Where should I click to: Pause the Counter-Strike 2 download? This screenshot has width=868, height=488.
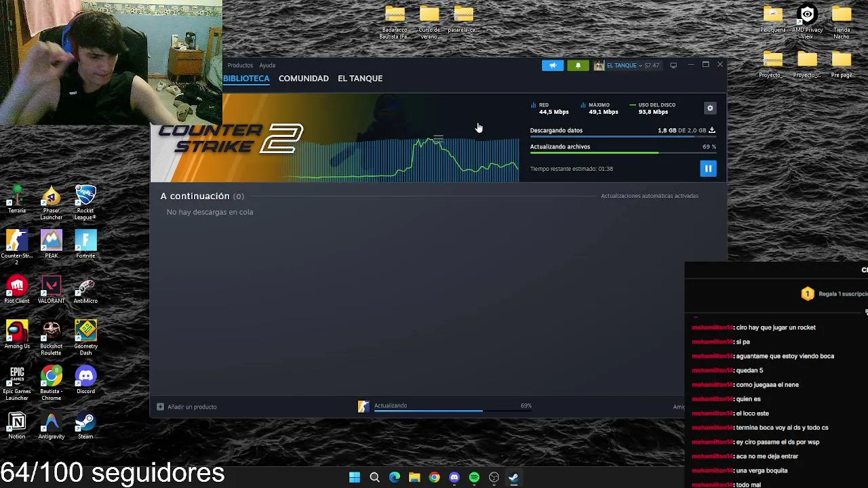pyautogui.click(x=708, y=169)
